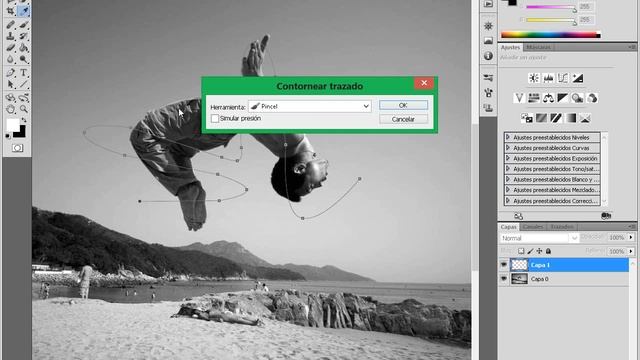Toggle Quick Mask mode button

pyautogui.click(x=18, y=148)
